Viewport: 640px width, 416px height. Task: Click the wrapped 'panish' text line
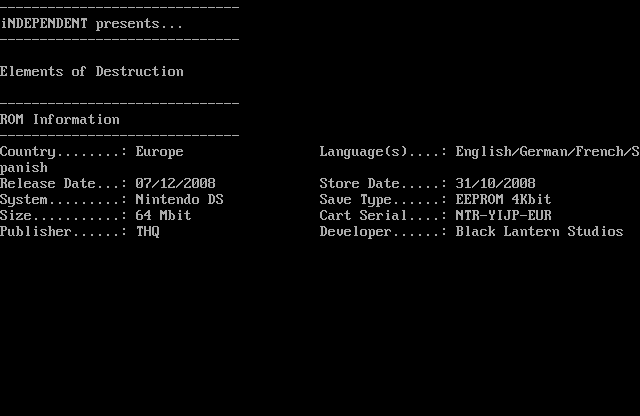[24, 168]
